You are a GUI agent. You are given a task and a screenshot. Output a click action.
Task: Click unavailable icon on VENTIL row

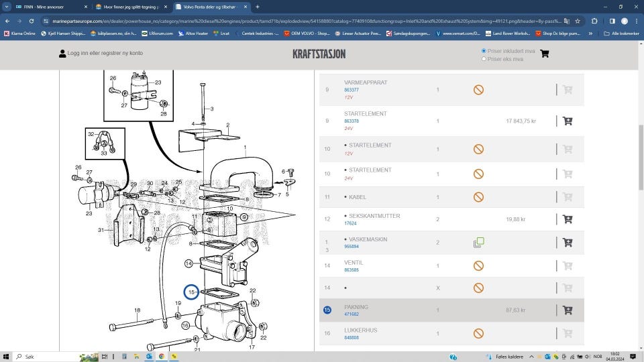[478, 265]
